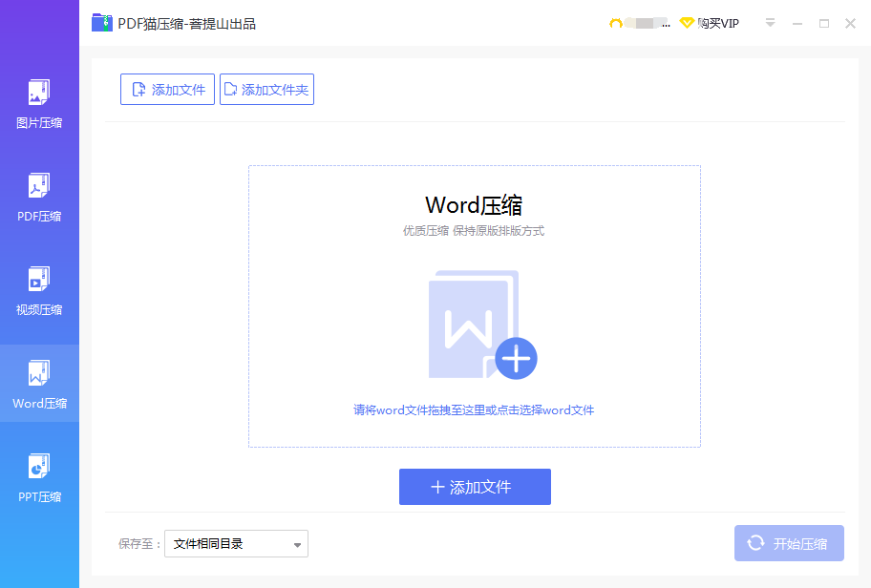Image resolution: width=871 pixels, height=588 pixels.
Task: Click the 保存至 label
Action: (x=138, y=543)
